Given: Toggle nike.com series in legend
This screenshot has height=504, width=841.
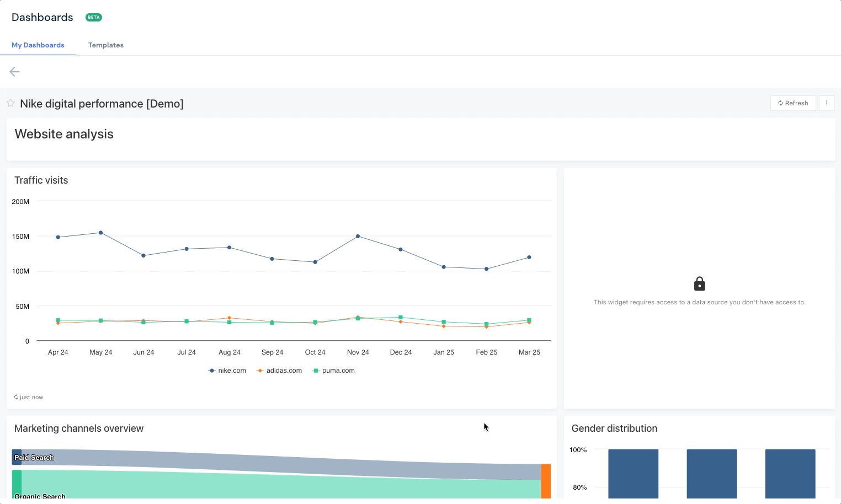Looking at the screenshot, I should (x=227, y=371).
